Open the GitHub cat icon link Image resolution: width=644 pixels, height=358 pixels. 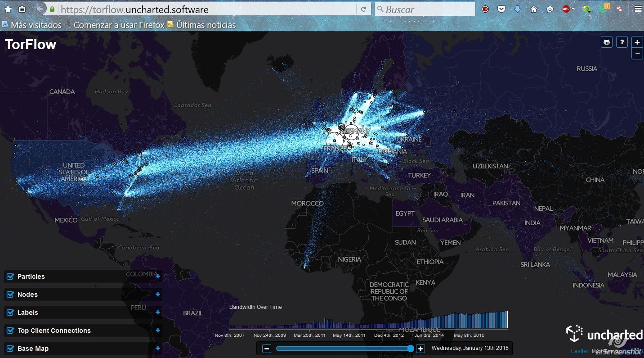pos(607,42)
